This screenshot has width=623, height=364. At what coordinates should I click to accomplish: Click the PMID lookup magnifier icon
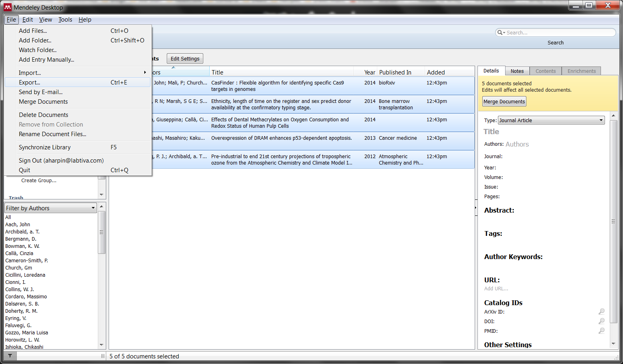(601, 331)
